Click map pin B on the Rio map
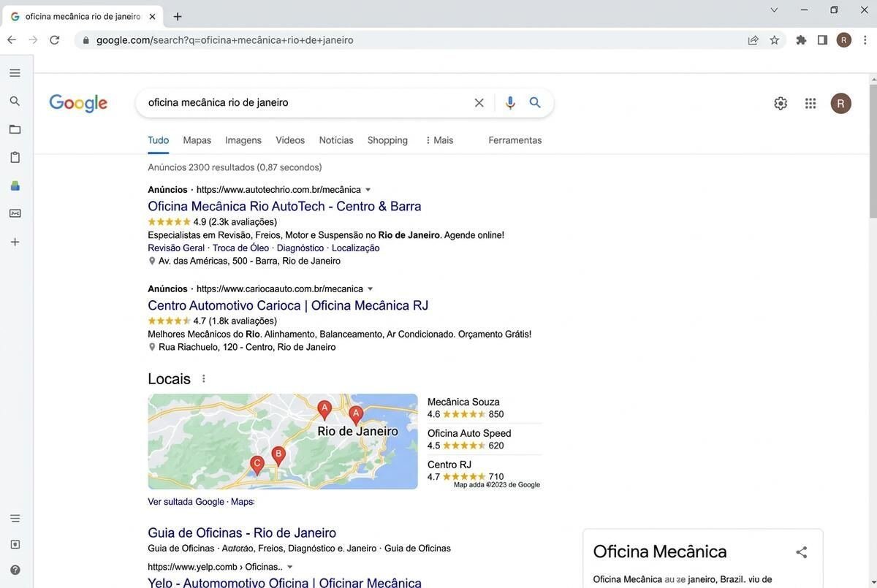This screenshot has width=877, height=588. click(x=278, y=456)
